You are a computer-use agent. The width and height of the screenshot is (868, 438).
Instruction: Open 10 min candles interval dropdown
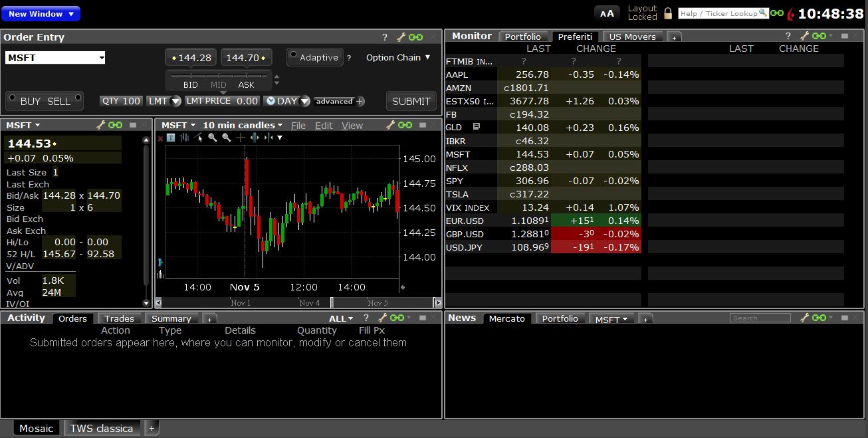tap(243, 125)
